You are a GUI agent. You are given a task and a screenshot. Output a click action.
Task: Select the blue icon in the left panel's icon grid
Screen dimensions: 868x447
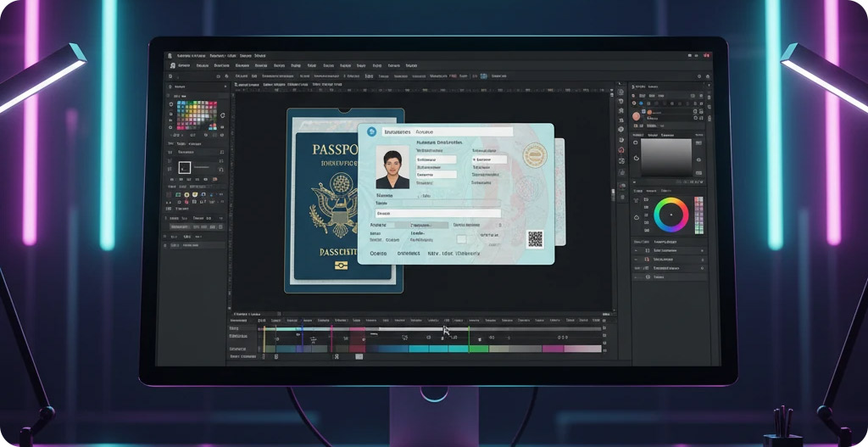(x=203, y=194)
